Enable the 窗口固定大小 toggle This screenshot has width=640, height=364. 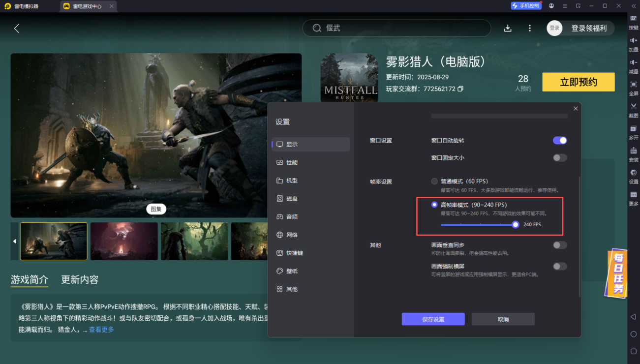click(560, 158)
